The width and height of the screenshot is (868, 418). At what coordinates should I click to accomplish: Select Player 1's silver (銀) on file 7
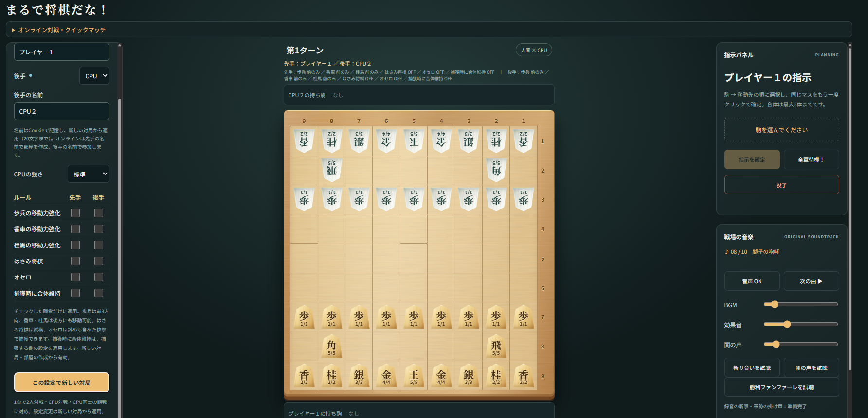pos(359,376)
